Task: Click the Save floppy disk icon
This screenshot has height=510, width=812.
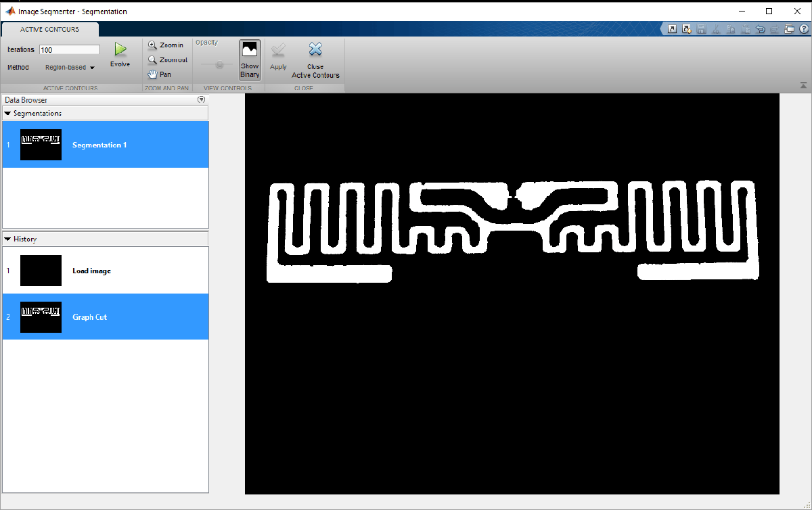Action: click(x=702, y=29)
